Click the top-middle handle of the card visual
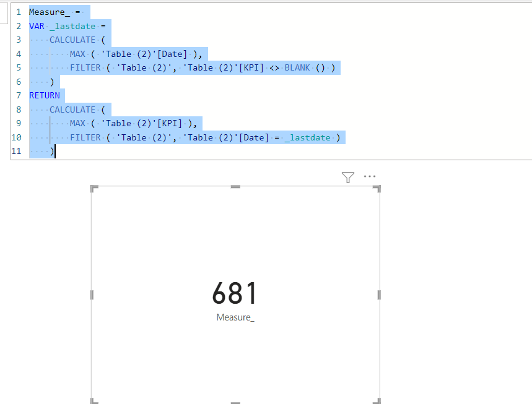 (x=235, y=187)
